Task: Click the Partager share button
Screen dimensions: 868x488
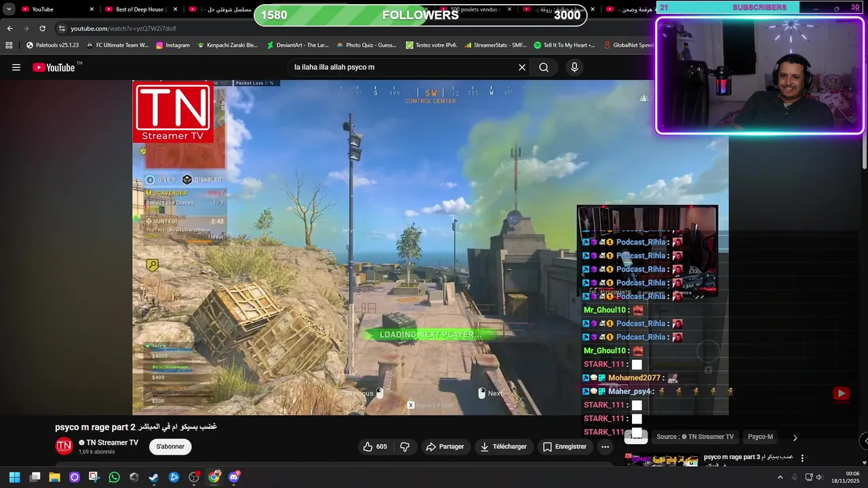Action: pyautogui.click(x=445, y=447)
